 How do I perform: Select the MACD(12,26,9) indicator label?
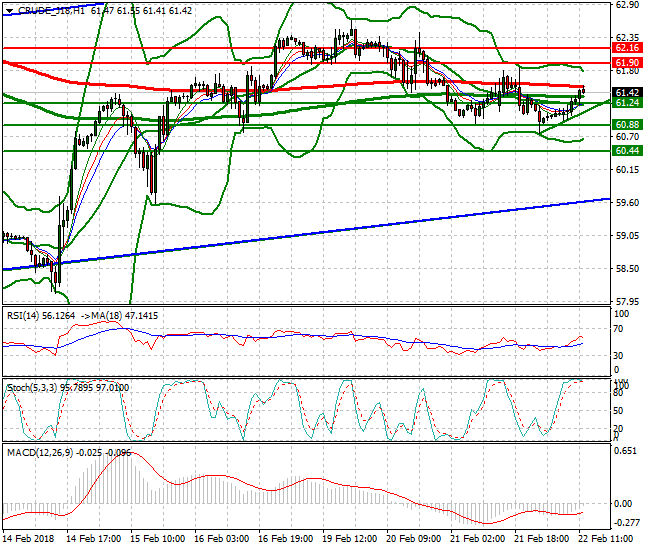[x=40, y=453]
